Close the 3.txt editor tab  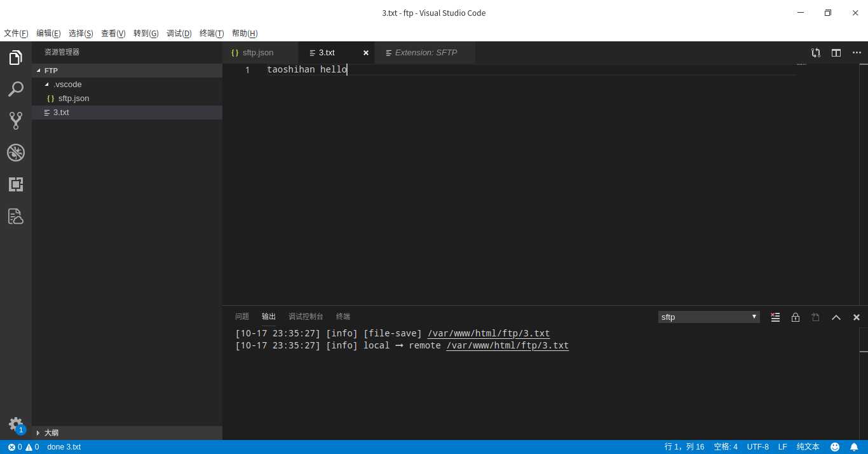(x=366, y=53)
